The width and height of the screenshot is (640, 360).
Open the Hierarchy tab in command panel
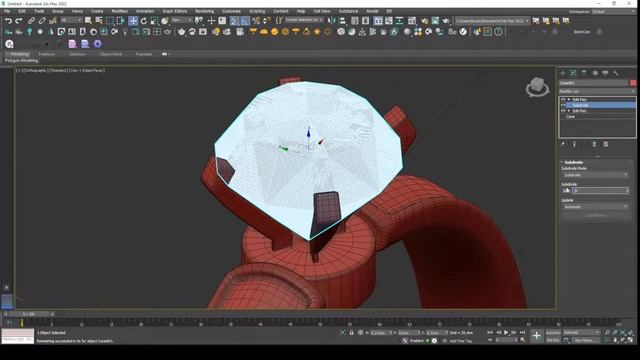(x=584, y=73)
